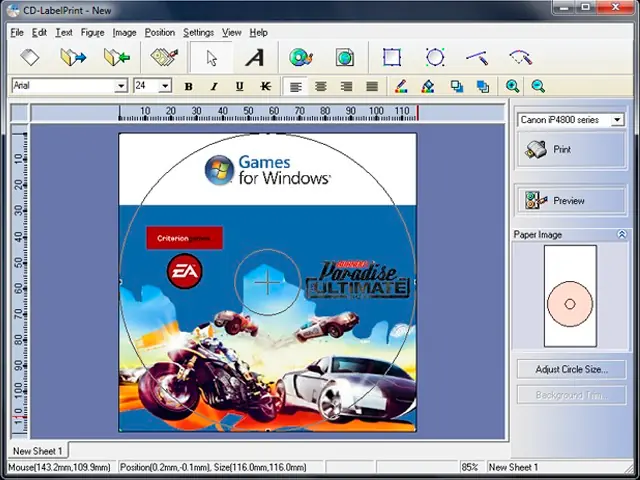Justify text alignment
640x480 pixels.
(372, 86)
